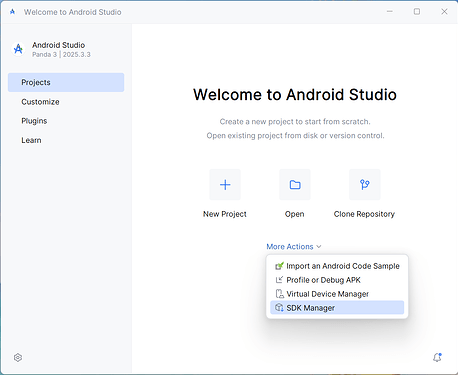Click the New Project plus icon
The width and height of the screenshot is (458, 375).
click(225, 185)
